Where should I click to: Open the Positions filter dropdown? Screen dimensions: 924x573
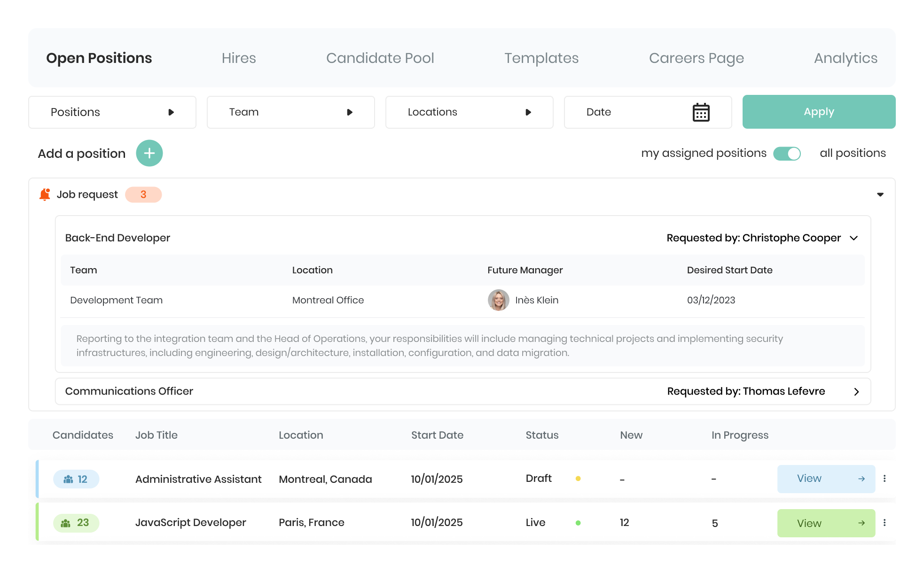click(112, 112)
